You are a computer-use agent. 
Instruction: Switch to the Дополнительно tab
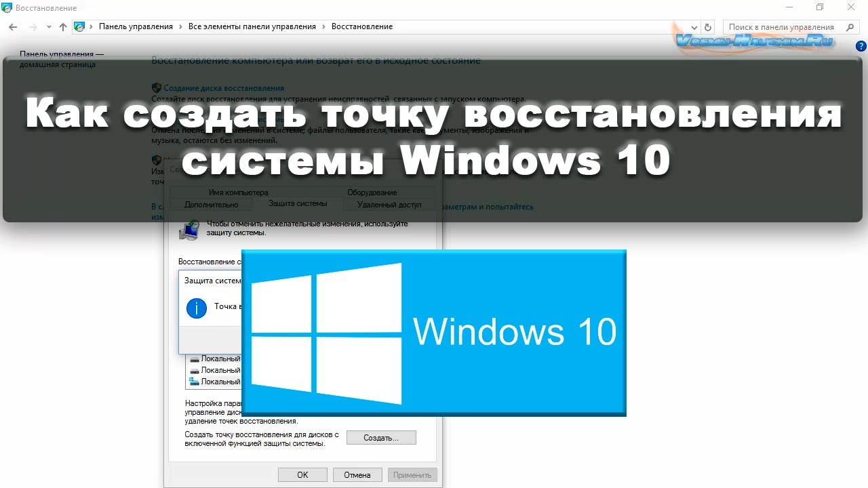212,204
